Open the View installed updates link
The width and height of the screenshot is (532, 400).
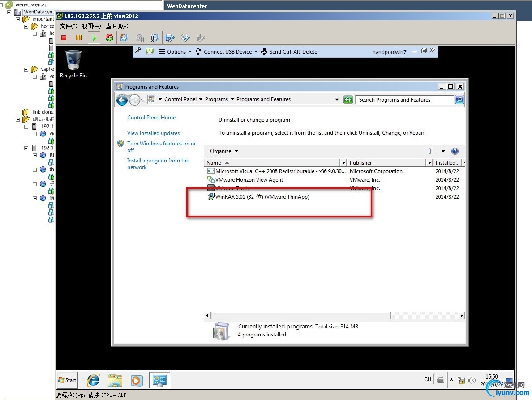[x=153, y=133]
